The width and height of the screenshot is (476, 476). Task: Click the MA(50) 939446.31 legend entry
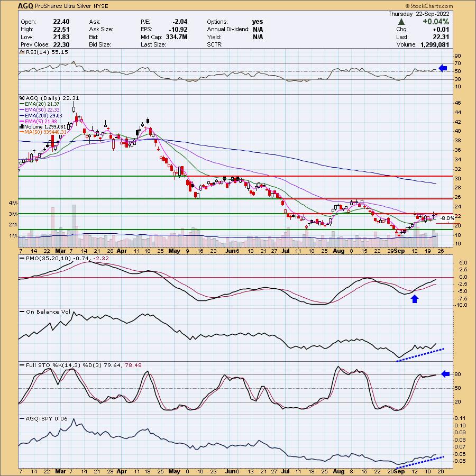coord(45,132)
